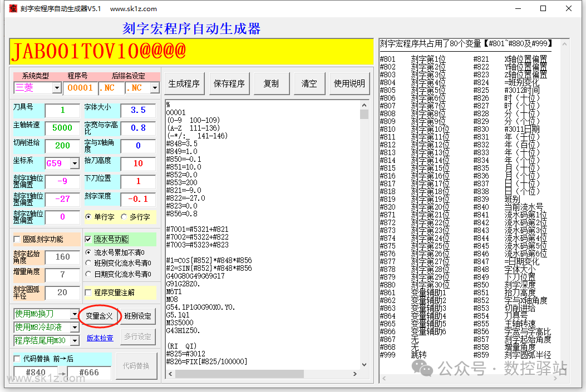Click the 版本检查 link
This screenshot has width=586, height=392.
click(100, 338)
